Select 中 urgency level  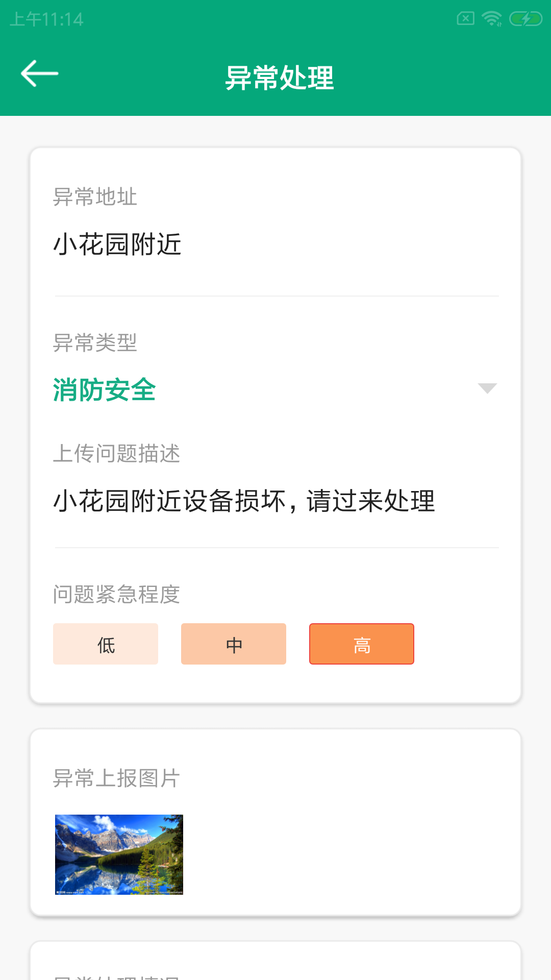click(234, 644)
